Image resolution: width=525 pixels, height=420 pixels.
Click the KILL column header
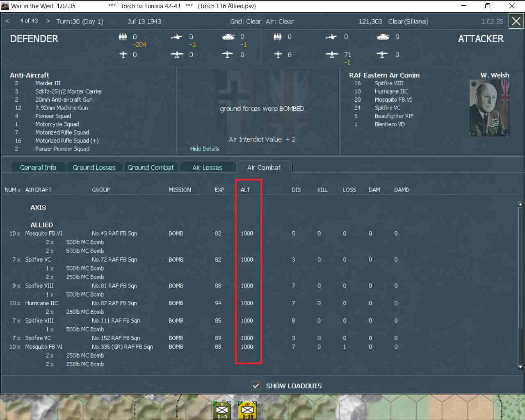(x=322, y=190)
